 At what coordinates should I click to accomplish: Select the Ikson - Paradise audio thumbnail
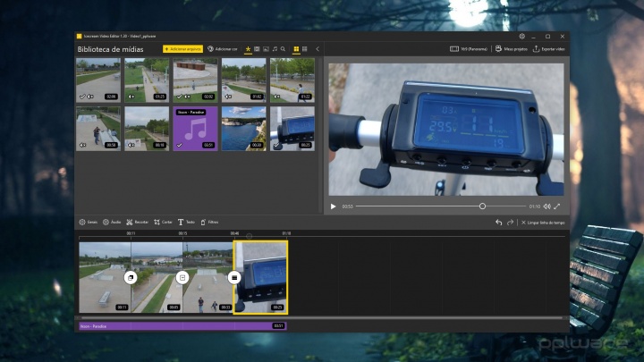point(195,129)
